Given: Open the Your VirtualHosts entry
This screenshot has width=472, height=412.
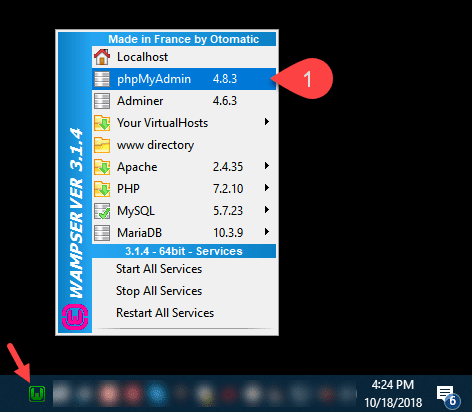Looking at the screenshot, I should coord(184,123).
